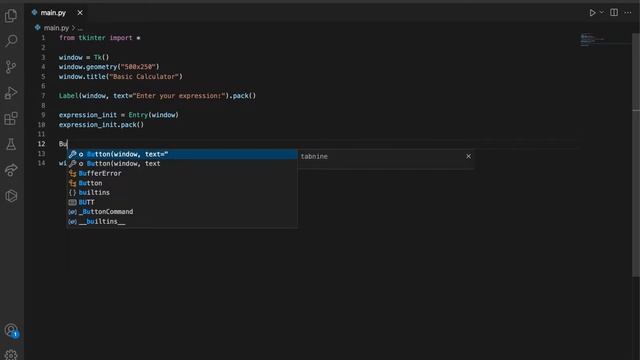Open the Explorer view in activity bar
The width and height of the screenshot is (640, 360).
(x=11, y=16)
